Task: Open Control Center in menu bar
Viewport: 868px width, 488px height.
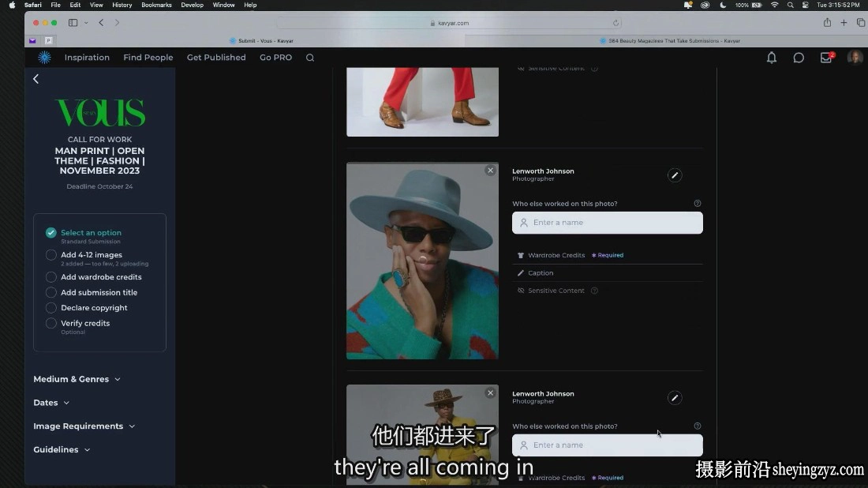Action: click(x=805, y=5)
